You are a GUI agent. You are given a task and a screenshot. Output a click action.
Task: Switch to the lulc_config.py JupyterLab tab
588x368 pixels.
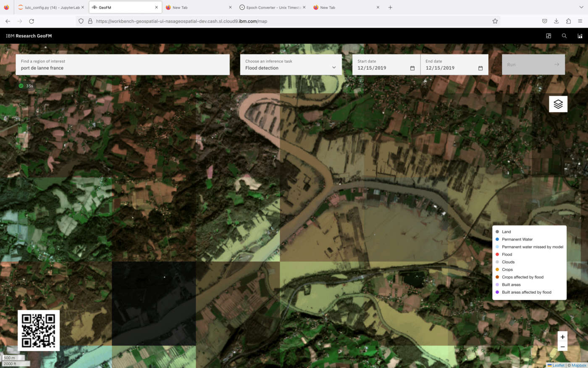(50, 8)
